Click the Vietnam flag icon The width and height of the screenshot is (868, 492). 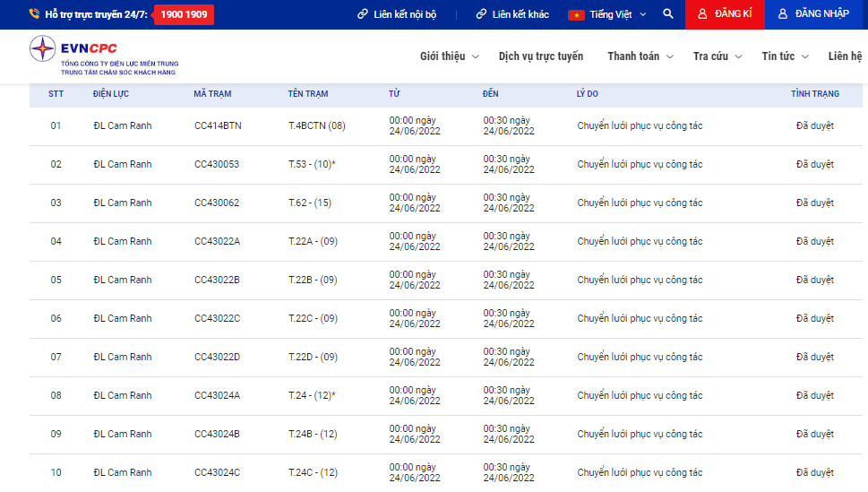(576, 14)
